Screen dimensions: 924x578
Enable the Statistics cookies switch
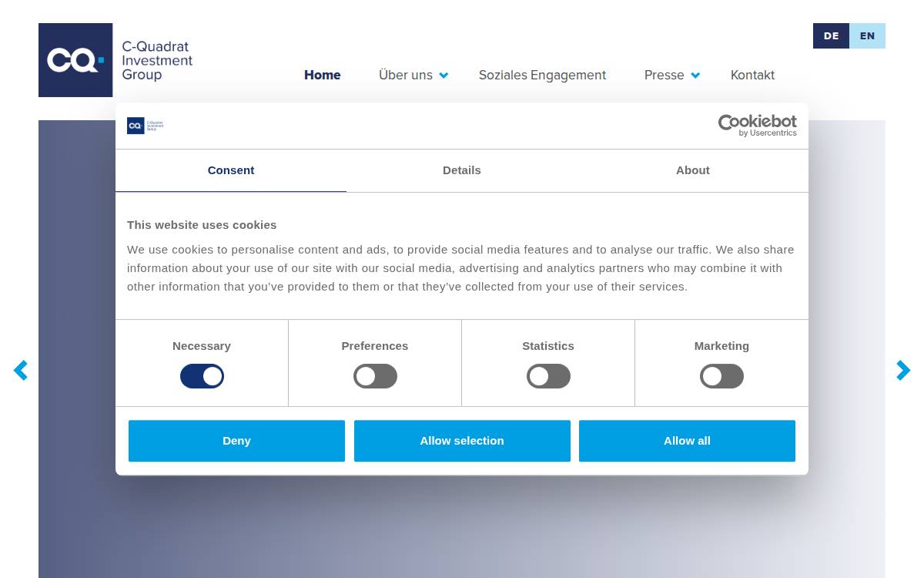click(x=548, y=376)
